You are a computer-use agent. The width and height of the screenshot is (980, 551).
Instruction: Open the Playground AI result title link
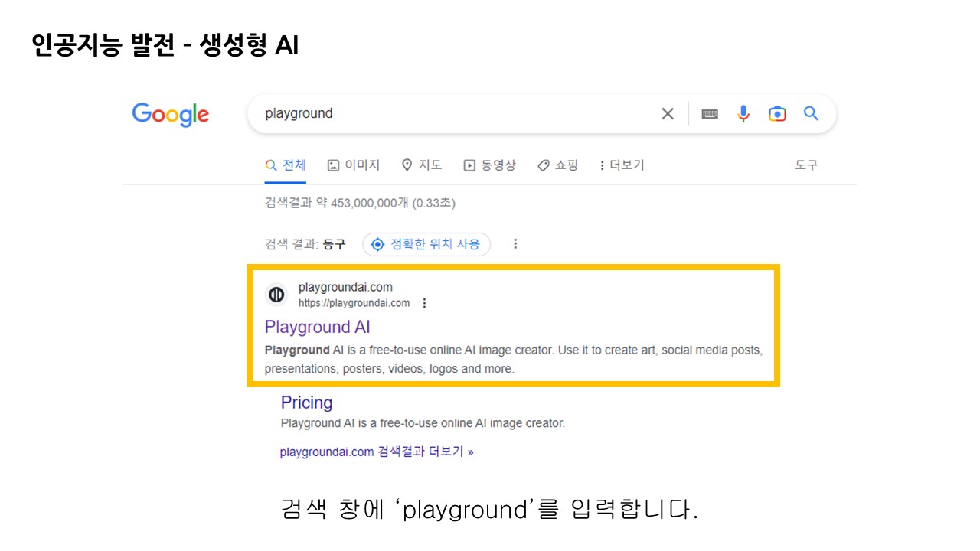click(x=317, y=328)
